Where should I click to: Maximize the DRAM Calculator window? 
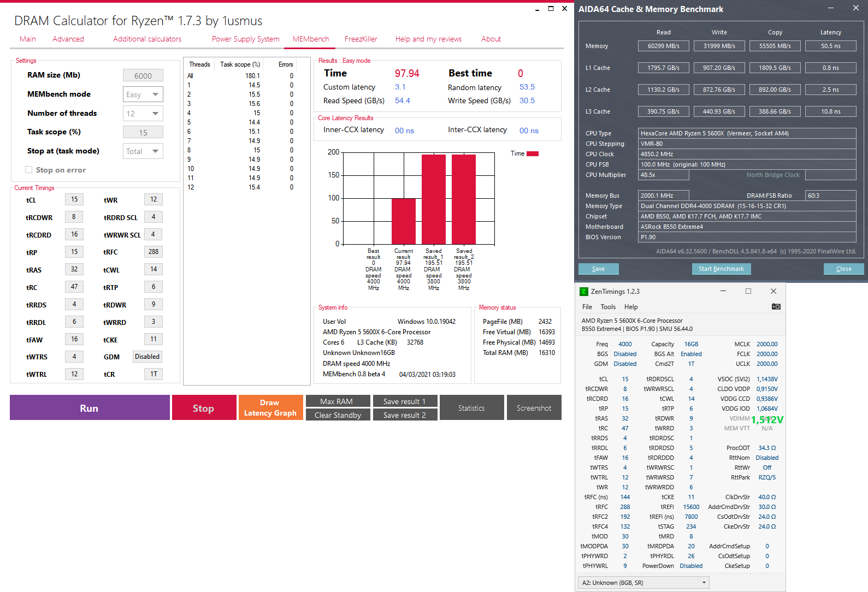551,9
